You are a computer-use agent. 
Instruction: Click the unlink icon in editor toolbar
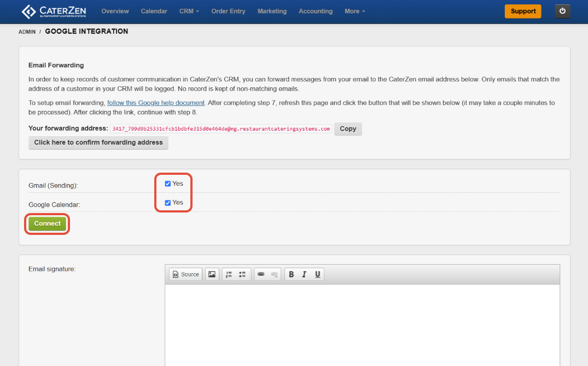[x=274, y=274]
